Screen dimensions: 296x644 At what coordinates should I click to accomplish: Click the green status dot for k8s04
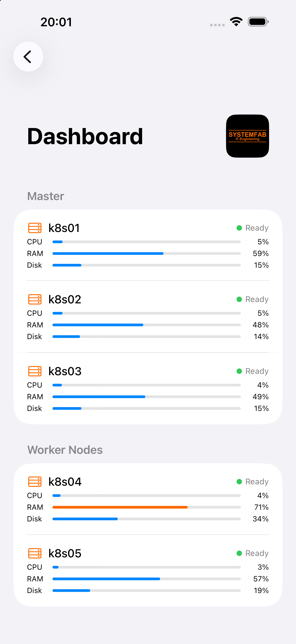click(239, 481)
